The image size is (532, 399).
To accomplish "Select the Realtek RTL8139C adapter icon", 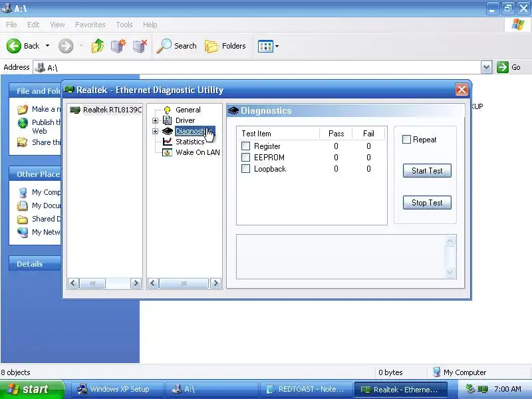I will click(x=75, y=110).
